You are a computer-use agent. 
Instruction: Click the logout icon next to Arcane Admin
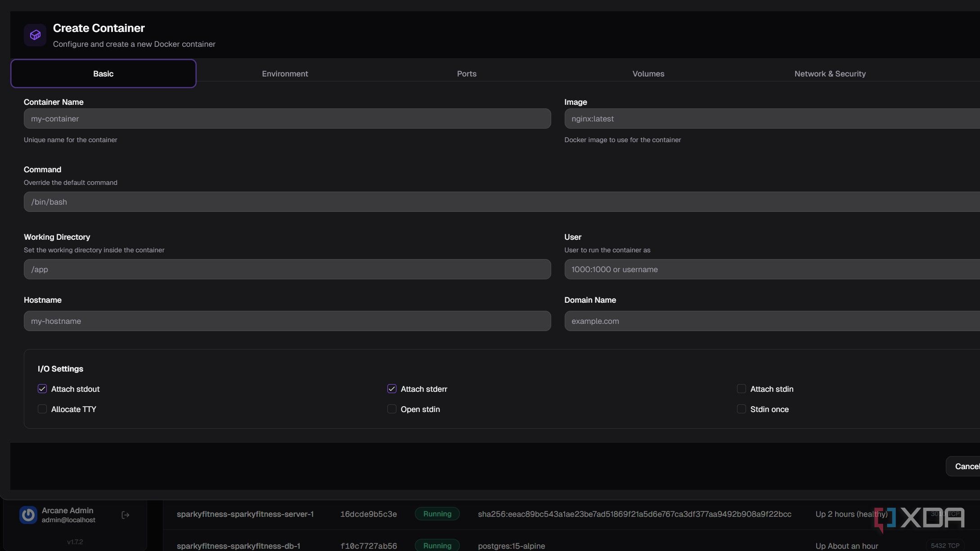click(x=126, y=515)
